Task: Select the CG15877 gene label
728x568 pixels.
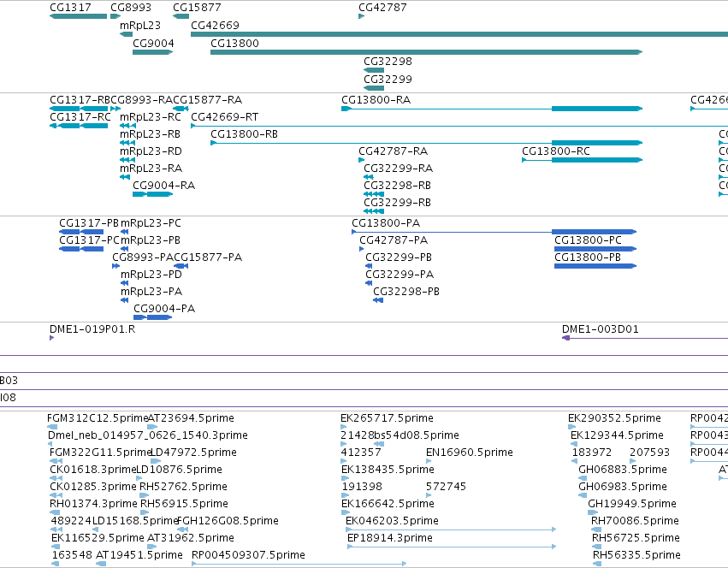Action: coord(197,8)
